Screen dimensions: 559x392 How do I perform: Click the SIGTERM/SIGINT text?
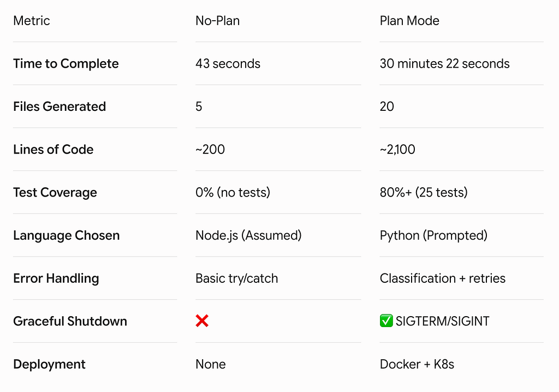(x=442, y=321)
